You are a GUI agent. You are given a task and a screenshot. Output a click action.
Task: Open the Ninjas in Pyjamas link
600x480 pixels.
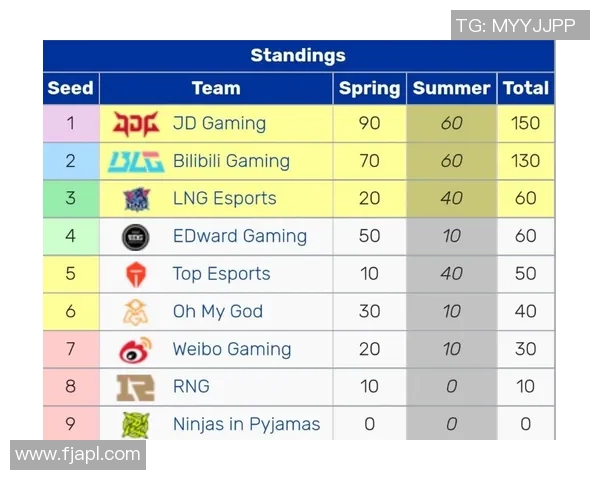[246, 424]
